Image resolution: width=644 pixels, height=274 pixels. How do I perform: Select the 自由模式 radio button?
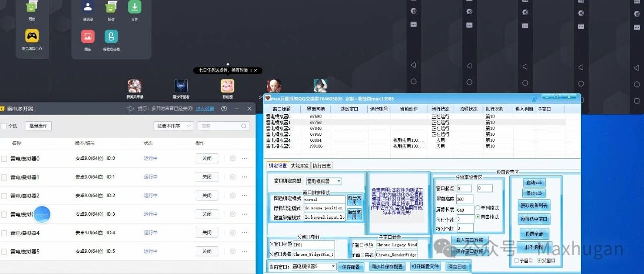(x=477, y=217)
